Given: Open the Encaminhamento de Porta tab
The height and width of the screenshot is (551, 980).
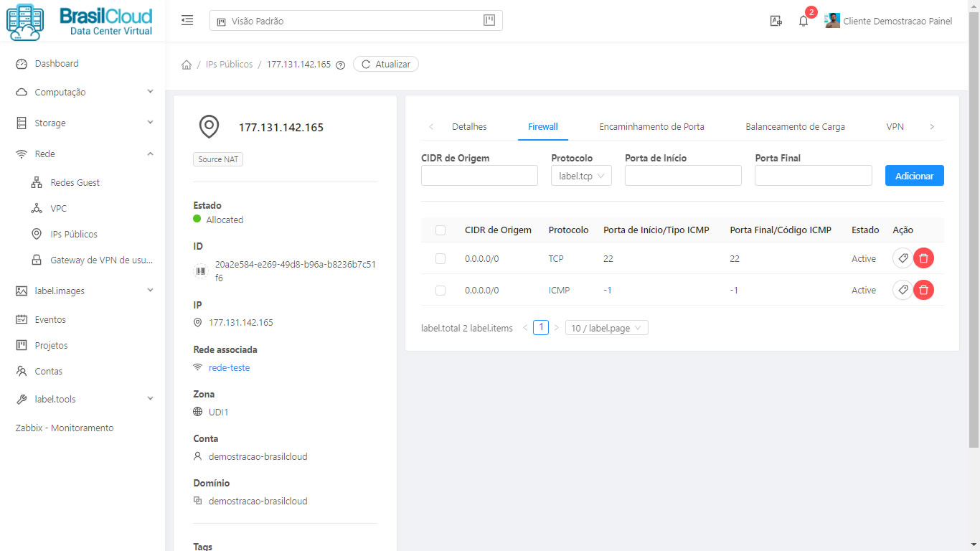Looking at the screenshot, I should (651, 126).
